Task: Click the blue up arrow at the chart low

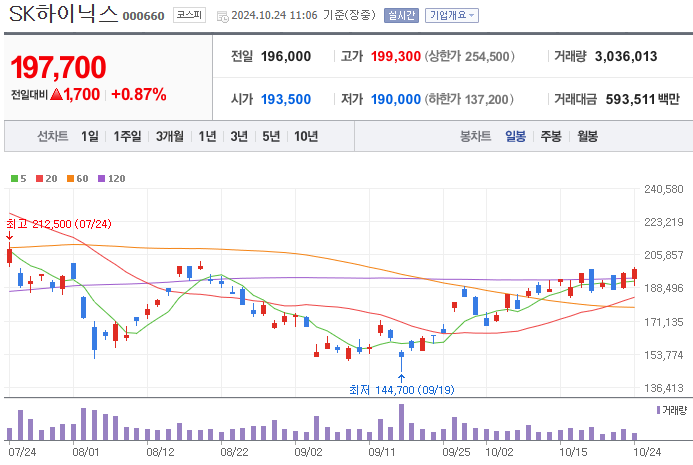Action: (401, 378)
